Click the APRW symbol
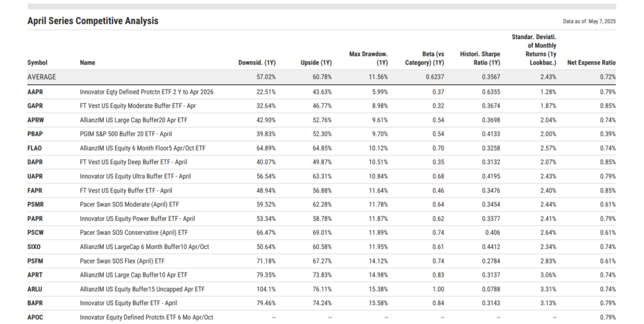The width and height of the screenshot is (644, 324). [35, 120]
